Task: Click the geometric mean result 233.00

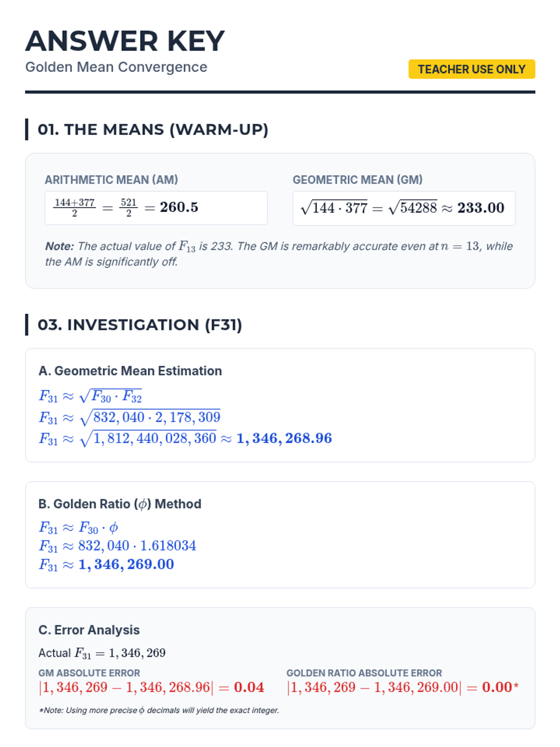Action: click(481, 208)
